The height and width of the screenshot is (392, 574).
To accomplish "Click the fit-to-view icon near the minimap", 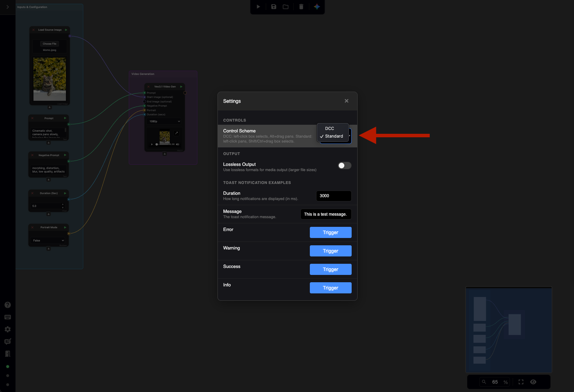I will (521, 382).
